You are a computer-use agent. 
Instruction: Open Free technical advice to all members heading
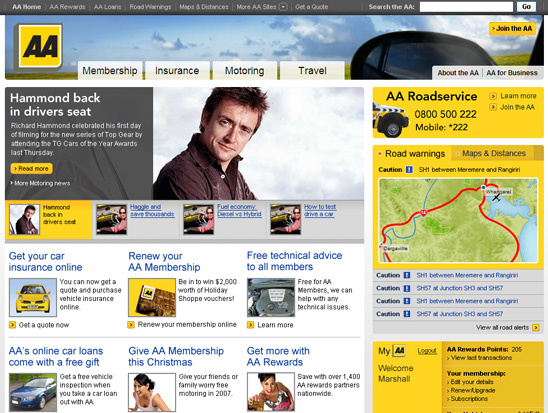click(x=294, y=261)
